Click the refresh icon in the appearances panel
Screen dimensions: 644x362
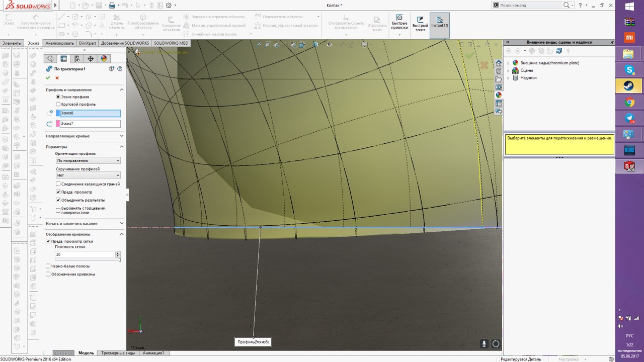pyautogui.click(x=559, y=51)
